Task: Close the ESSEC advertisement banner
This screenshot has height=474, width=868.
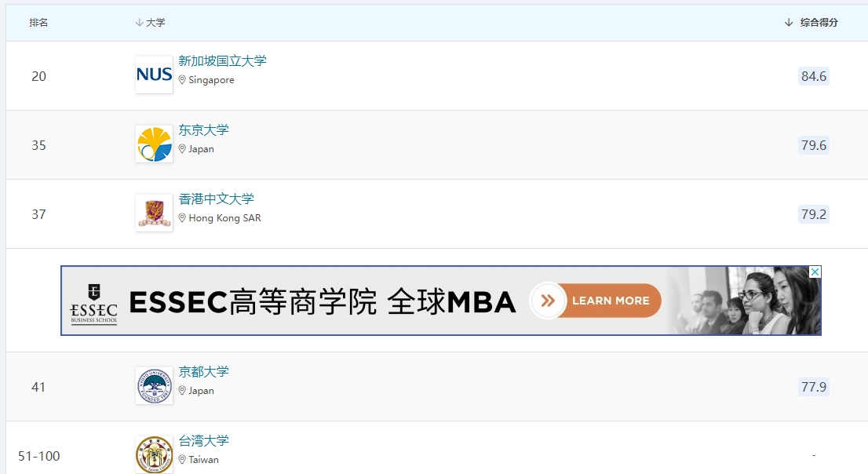Action: 815,272
